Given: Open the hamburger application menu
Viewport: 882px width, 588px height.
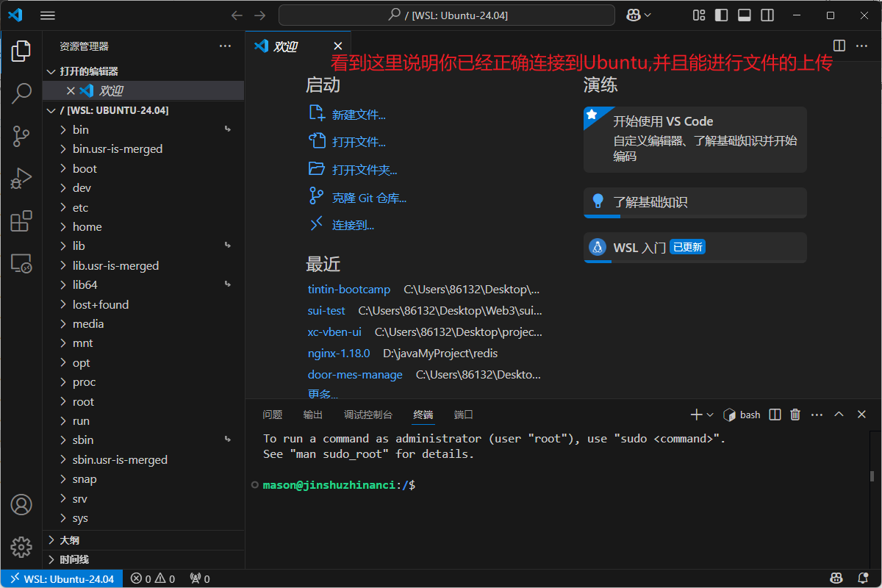Looking at the screenshot, I should [x=47, y=15].
